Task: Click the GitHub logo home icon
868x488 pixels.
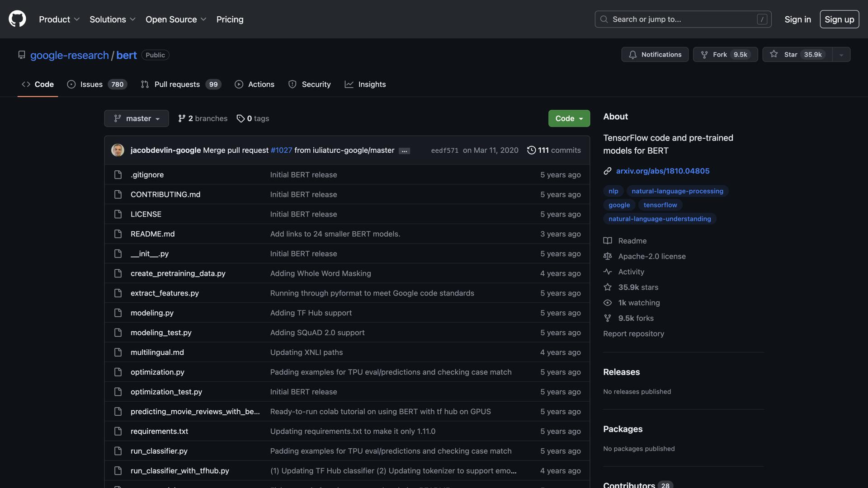Action: 17,19
